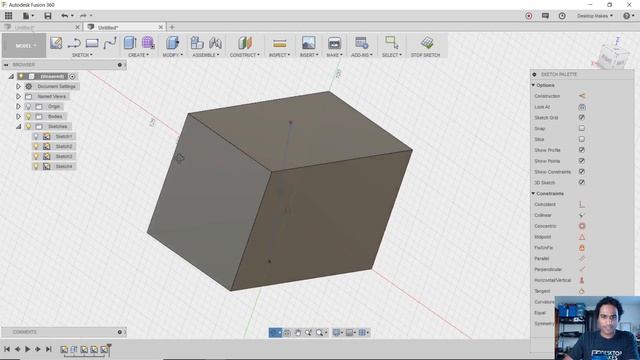Select the Spline sketch tool
This screenshot has width=640, height=360.
point(110,43)
